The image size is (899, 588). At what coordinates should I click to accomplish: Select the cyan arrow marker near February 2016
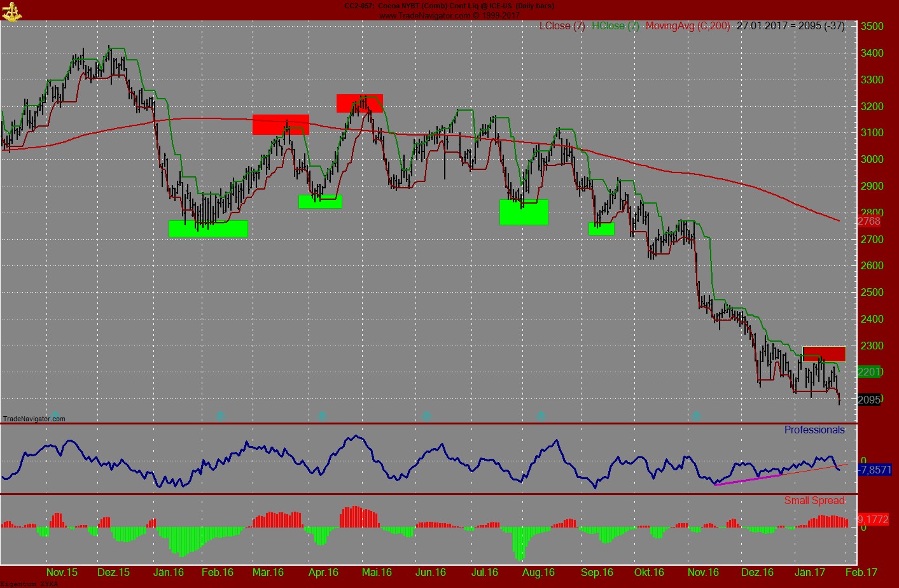220,414
